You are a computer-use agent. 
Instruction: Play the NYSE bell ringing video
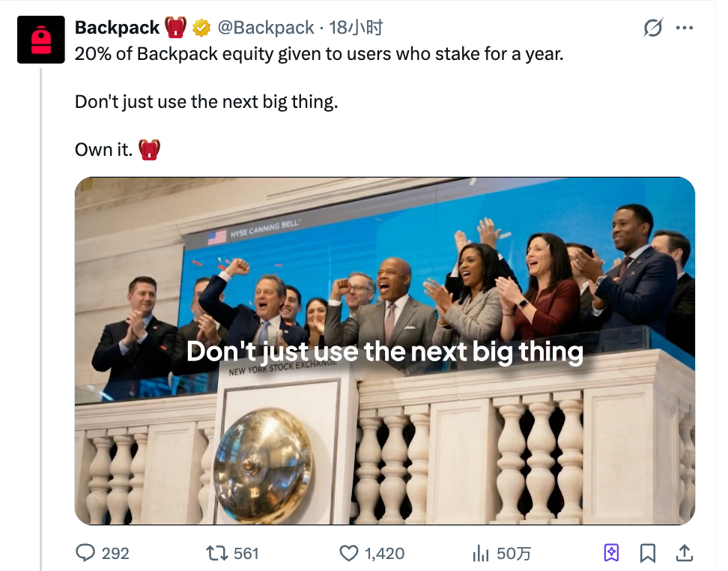[x=383, y=349]
